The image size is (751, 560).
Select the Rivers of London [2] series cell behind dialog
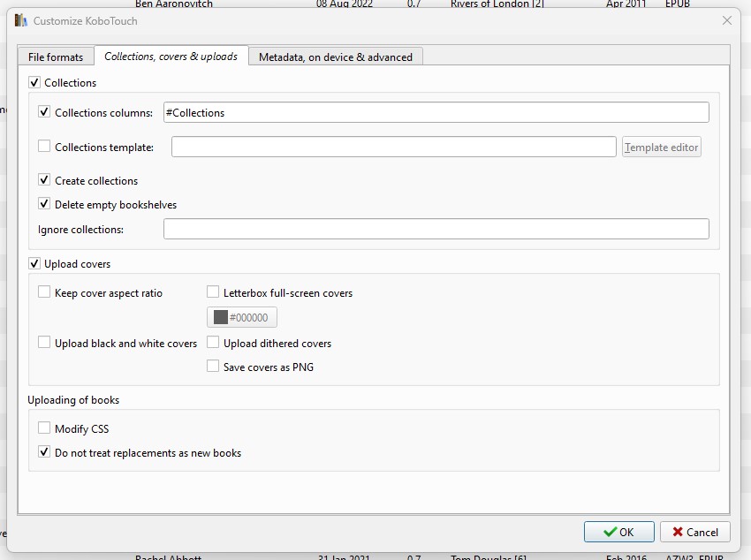(497, 4)
